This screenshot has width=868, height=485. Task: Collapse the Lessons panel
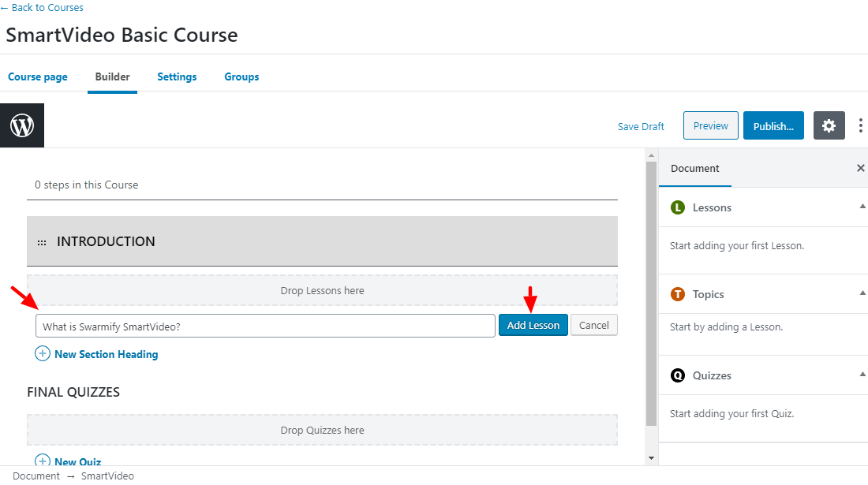(x=862, y=207)
